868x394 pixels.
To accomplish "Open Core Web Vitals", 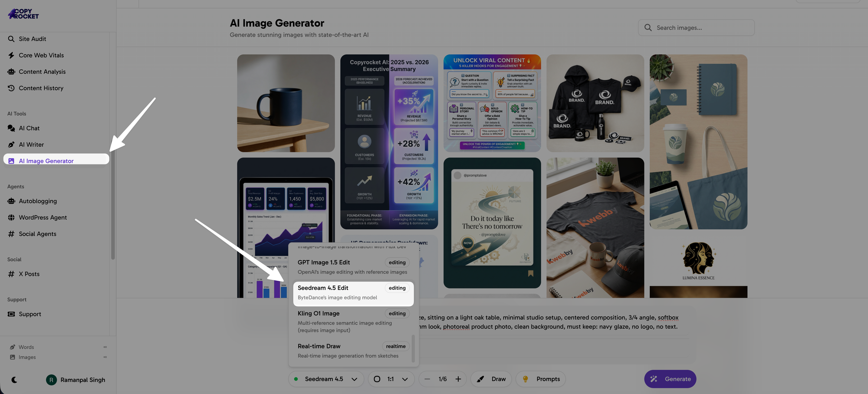I will [x=41, y=55].
